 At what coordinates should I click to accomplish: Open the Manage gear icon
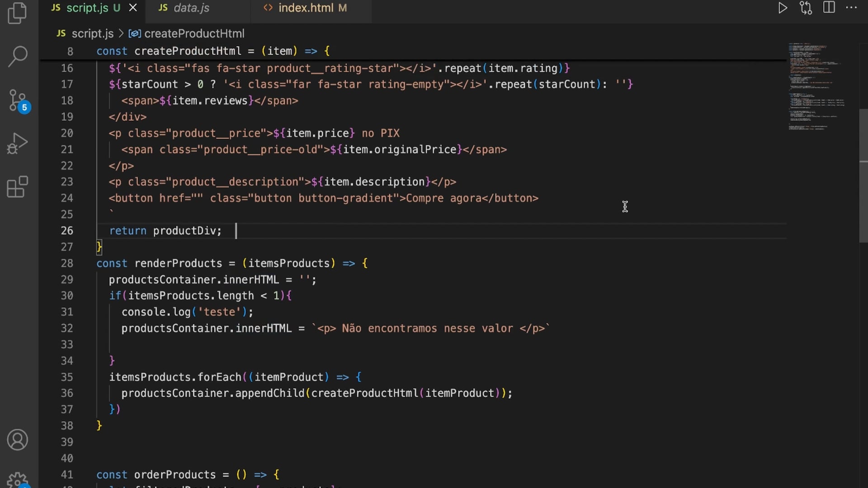click(18, 480)
